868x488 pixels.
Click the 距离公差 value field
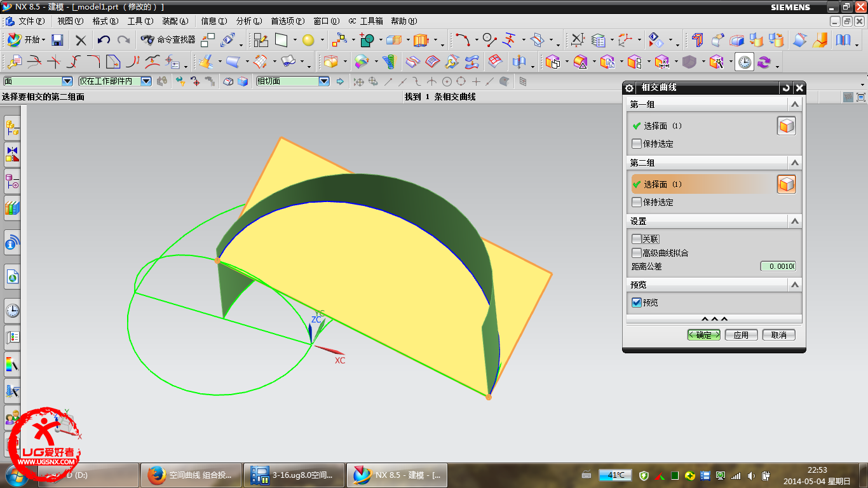pyautogui.click(x=778, y=266)
